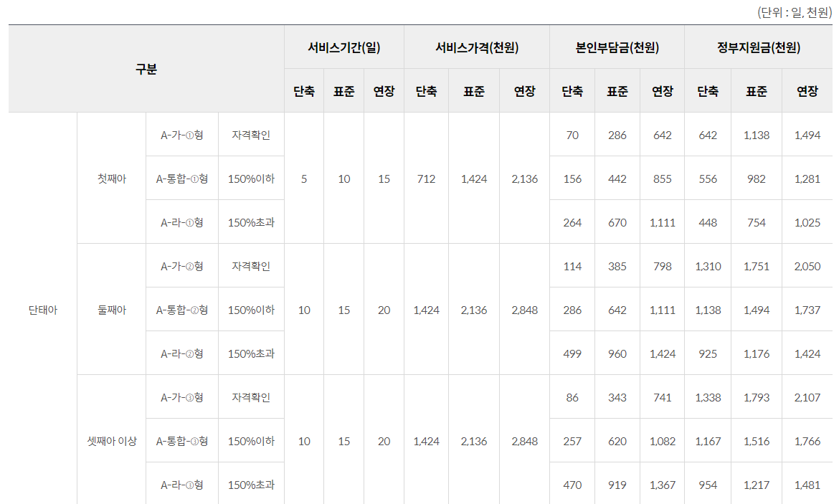Select the service period value '5' for 첫째아
This screenshot has height=504, width=839.
tap(304, 179)
